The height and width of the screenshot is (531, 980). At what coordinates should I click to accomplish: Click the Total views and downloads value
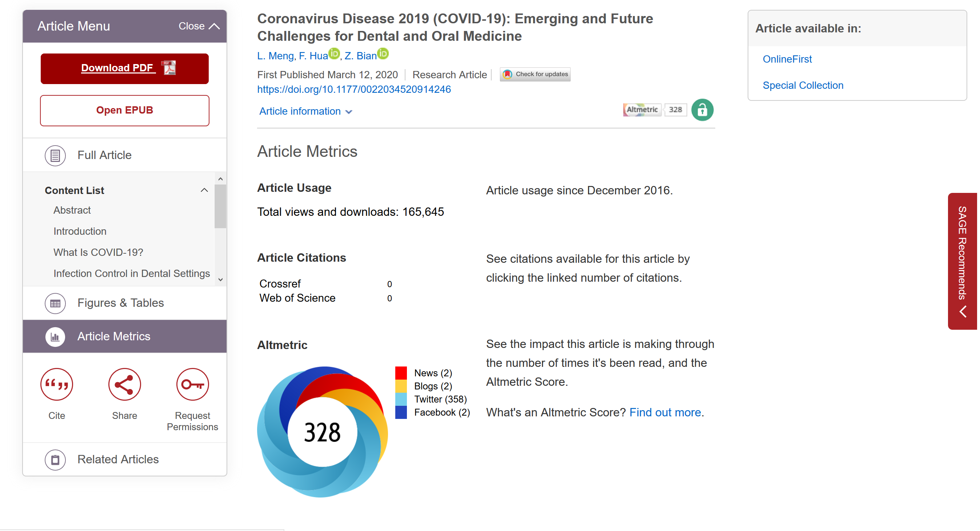(423, 212)
